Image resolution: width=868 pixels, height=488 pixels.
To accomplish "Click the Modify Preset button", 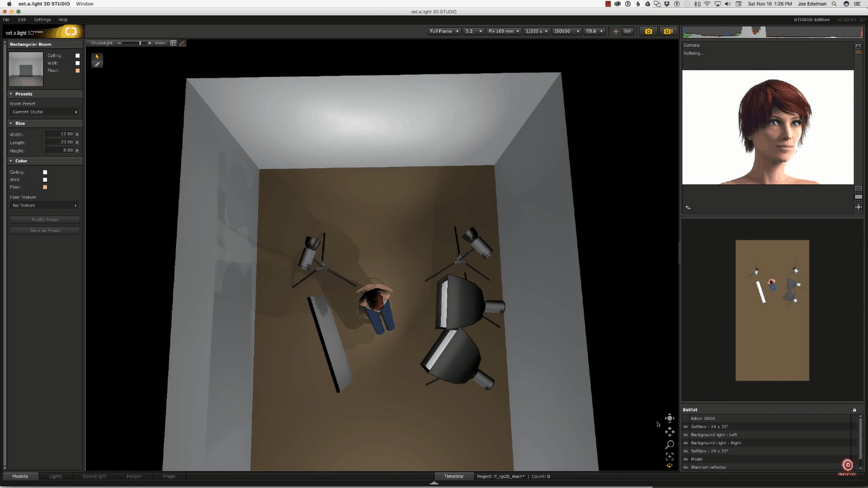I will point(45,220).
